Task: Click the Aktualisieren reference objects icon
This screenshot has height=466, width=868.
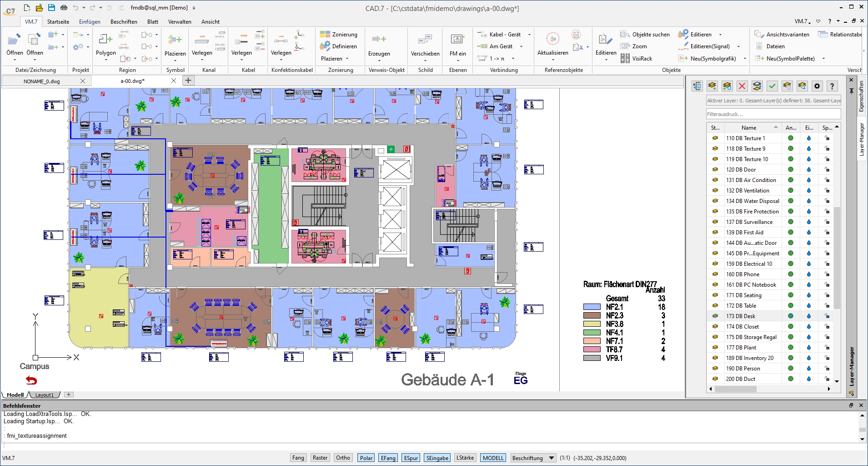Action: [x=552, y=39]
